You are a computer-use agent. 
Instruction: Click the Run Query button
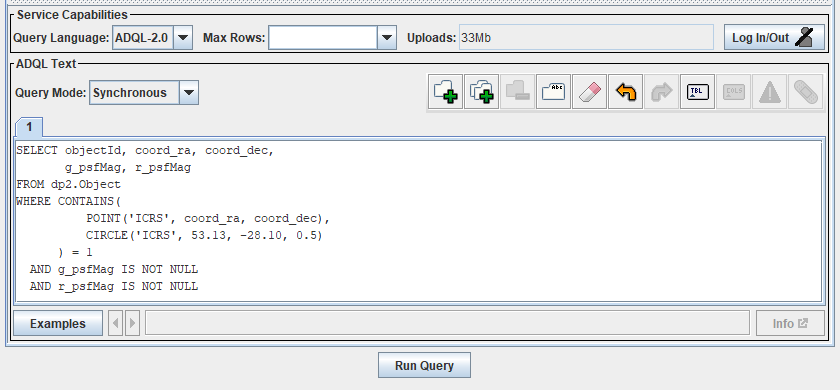click(424, 365)
